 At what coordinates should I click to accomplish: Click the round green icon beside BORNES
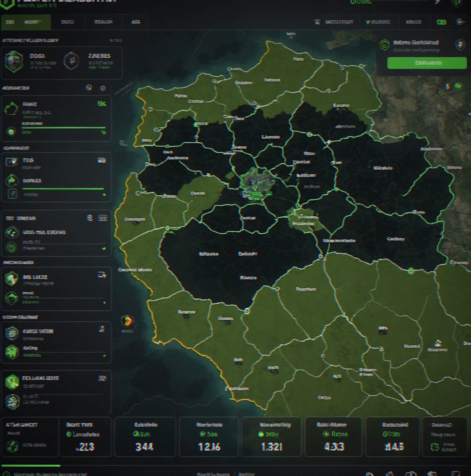(12, 181)
